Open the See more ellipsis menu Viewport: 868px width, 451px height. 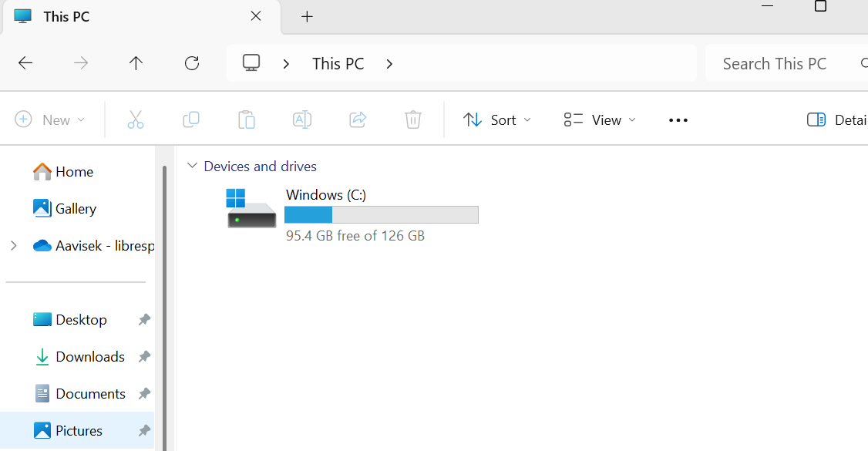click(678, 120)
